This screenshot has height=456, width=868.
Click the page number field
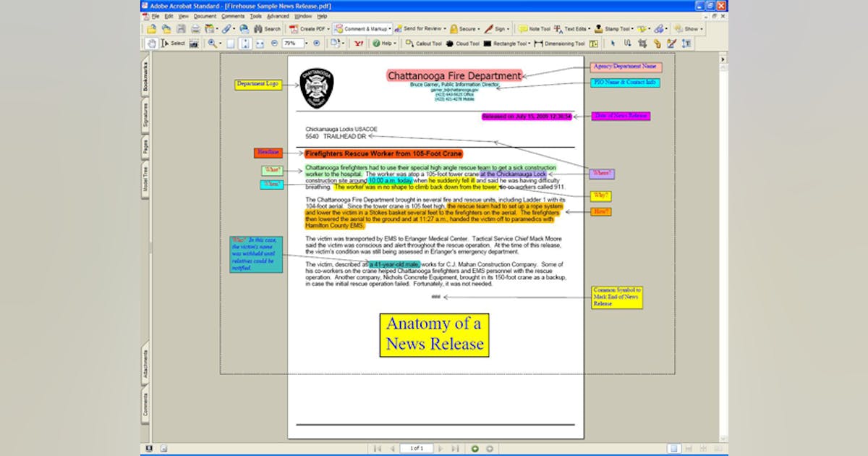click(x=416, y=449)
